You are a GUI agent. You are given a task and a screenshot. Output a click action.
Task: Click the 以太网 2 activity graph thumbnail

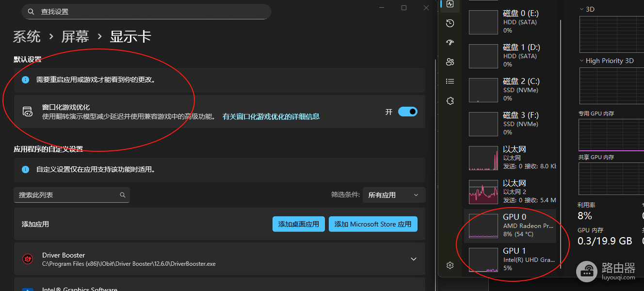483,192
